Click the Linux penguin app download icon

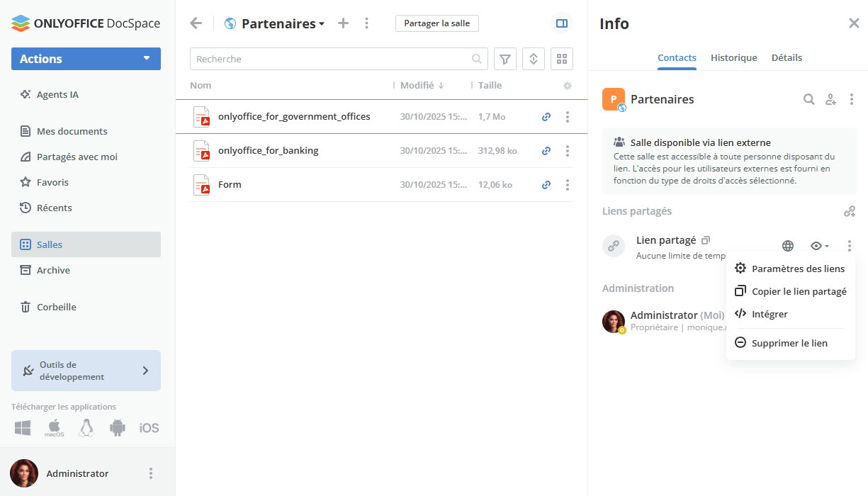[86, 428]
